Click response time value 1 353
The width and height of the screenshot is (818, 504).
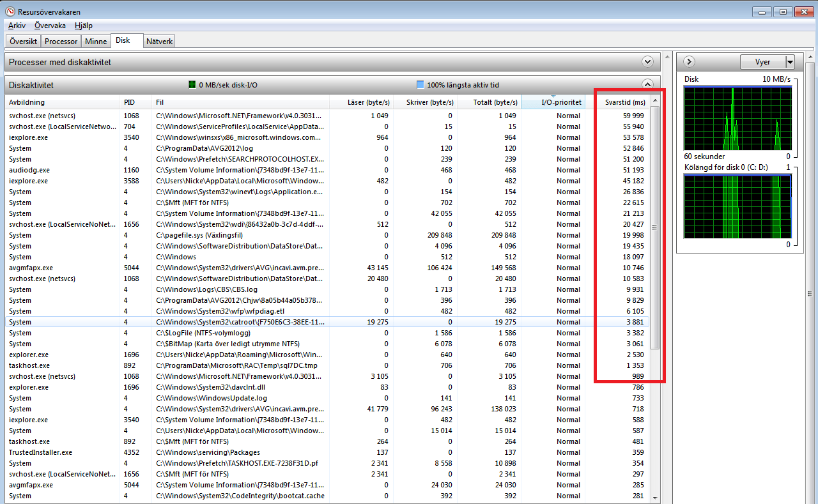tap(635, 365)
